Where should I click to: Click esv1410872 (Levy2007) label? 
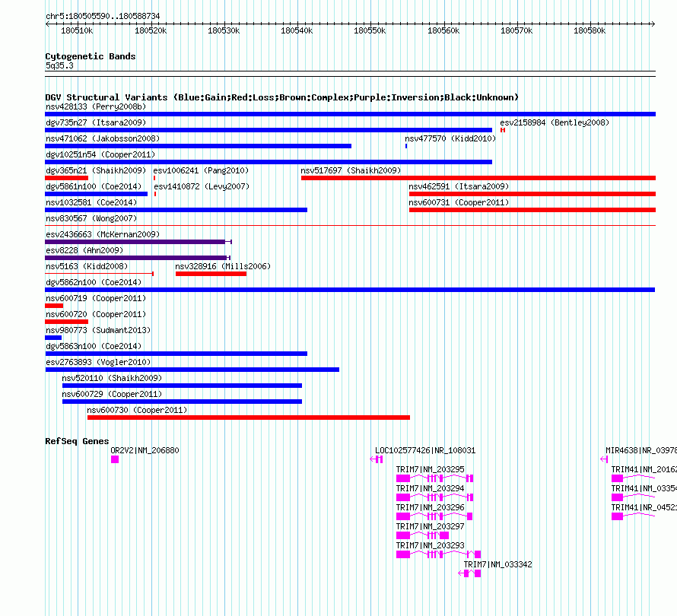202,186
